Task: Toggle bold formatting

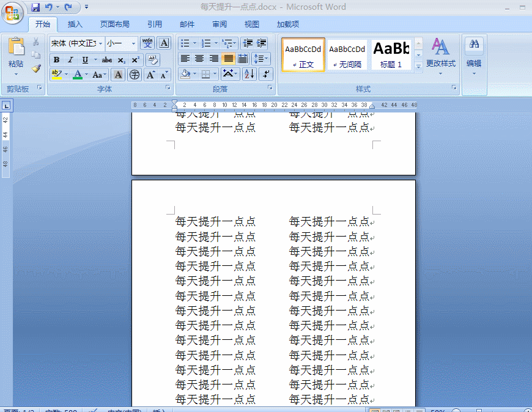Action: coord(57,60)
